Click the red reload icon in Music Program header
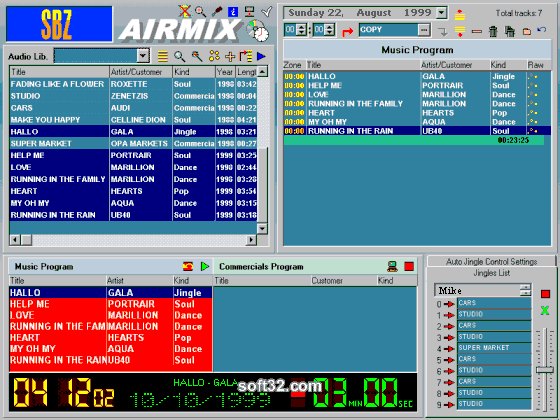The image size is (560, 420). pos(188,266)
